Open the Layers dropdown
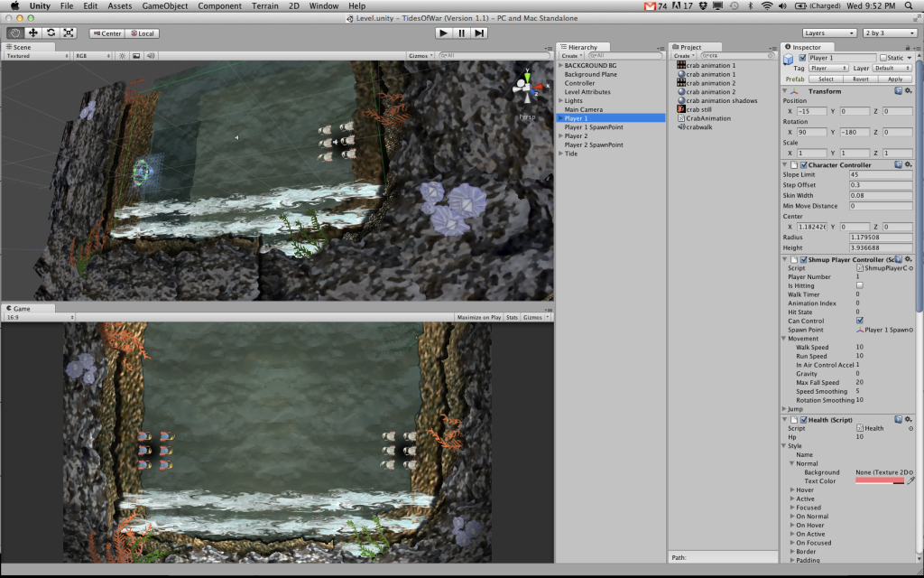This screenshot has width=924, height=578. tap(829, 33)
